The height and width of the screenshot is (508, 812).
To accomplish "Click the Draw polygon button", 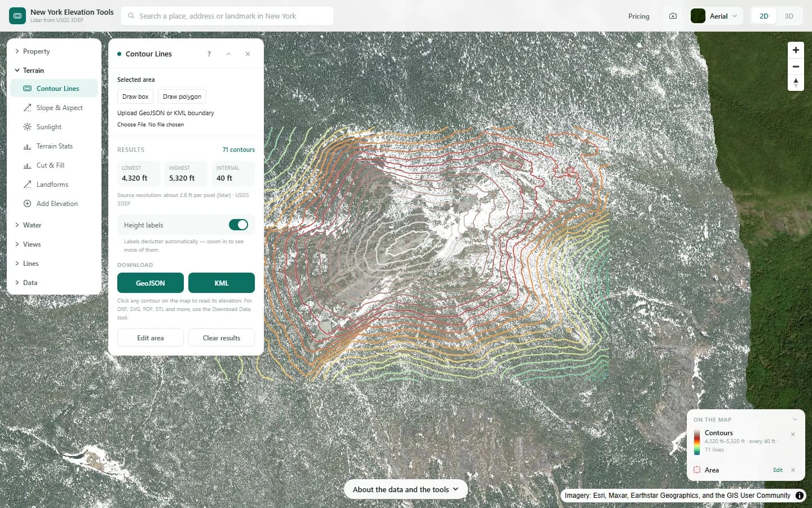I will click(182, 97).
